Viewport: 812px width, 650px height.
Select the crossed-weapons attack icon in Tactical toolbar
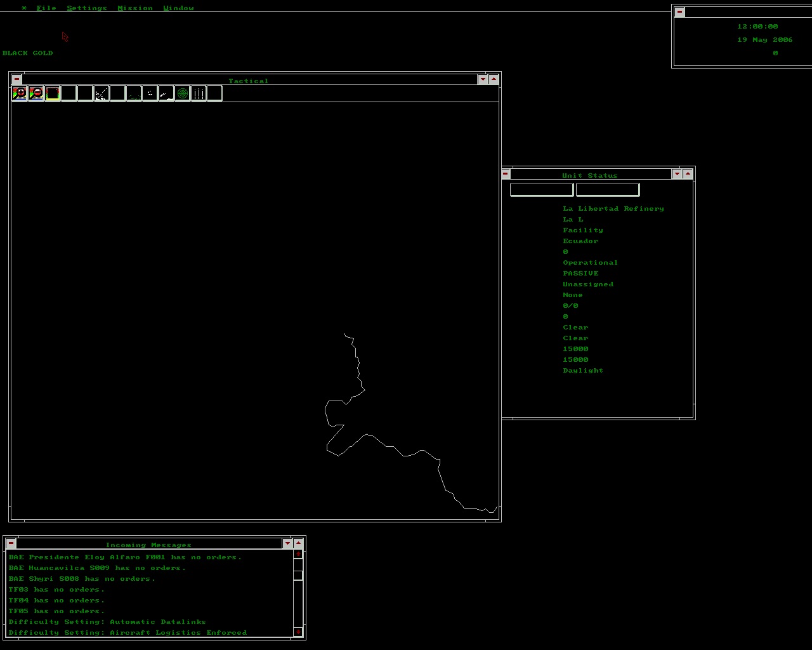click(101, 93)
